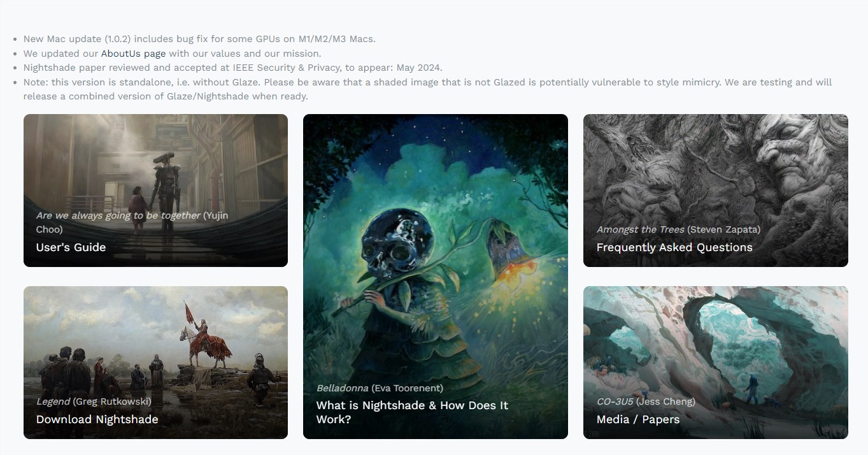Select the Belladonna (Eva Toorenent) caption
This screenshot has width=868, height=455.
(x=380, y=388)
